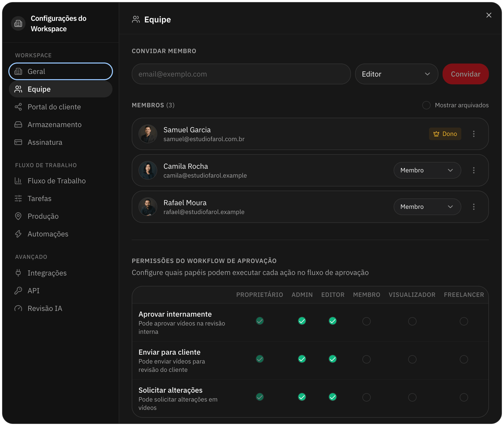Enable Visualizador for Solicitar alterações
Viewport: 504px width, 426px height.
412,397
